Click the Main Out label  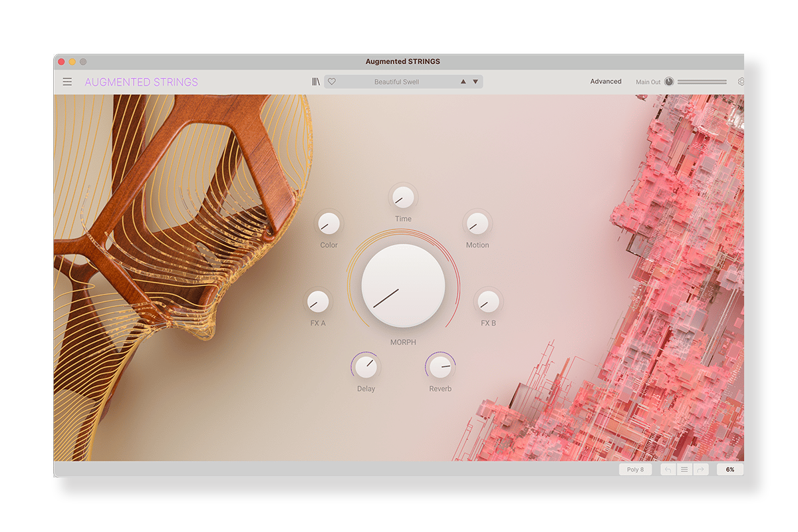(x=648, y=82)
